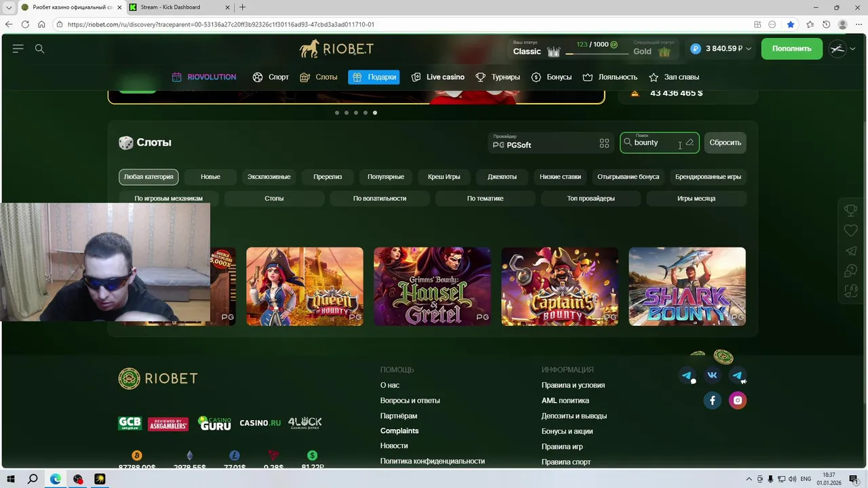Open the Captain's Bounty slot
This screenshot has height=488, width=868.
point(559,287)
